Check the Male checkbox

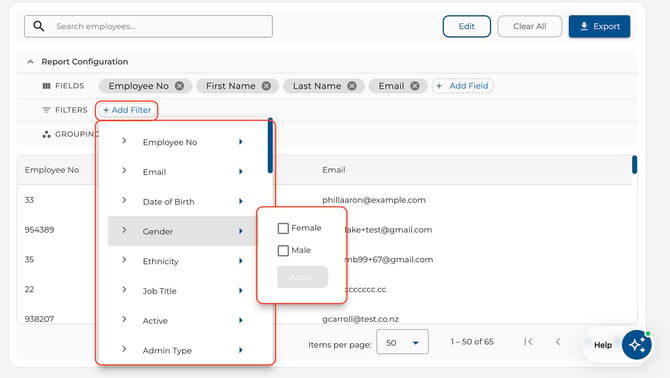(283, 250)
